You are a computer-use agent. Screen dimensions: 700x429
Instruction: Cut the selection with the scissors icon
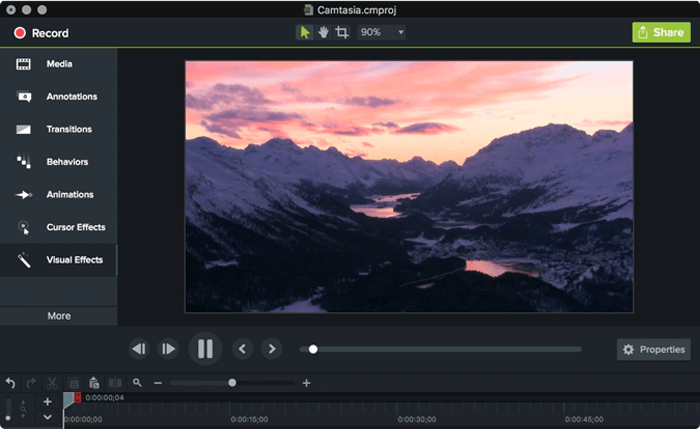point(52,383)
